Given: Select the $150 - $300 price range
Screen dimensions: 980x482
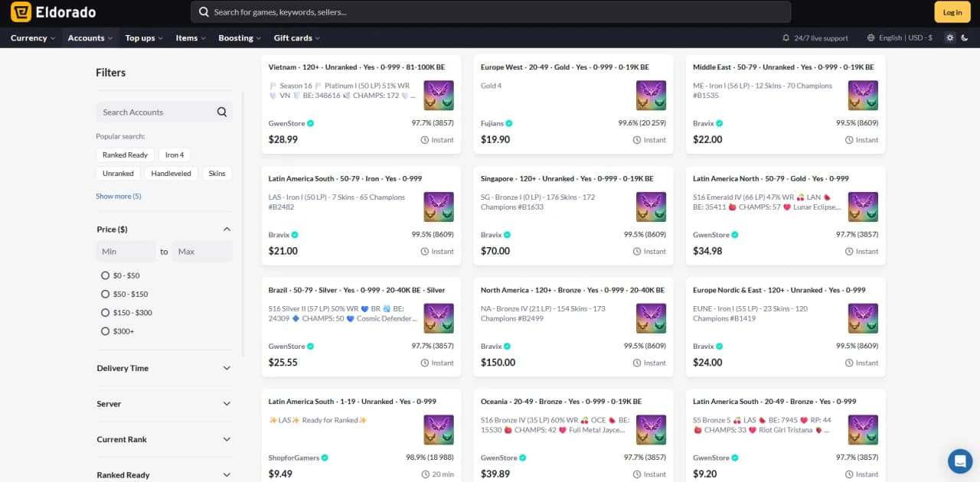Looking at the screenshot, I should coord(105,312).
